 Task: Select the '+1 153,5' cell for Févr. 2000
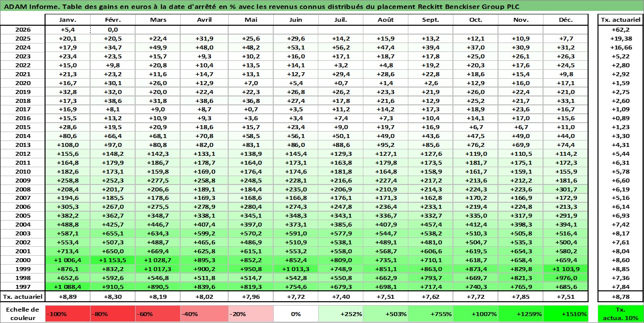112,260
